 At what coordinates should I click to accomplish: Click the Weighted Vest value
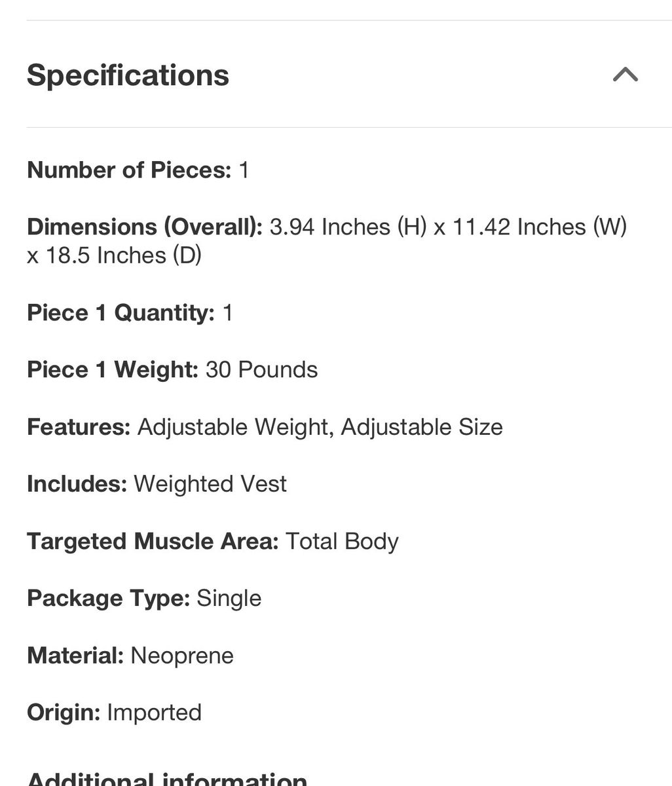coord(210,484)
